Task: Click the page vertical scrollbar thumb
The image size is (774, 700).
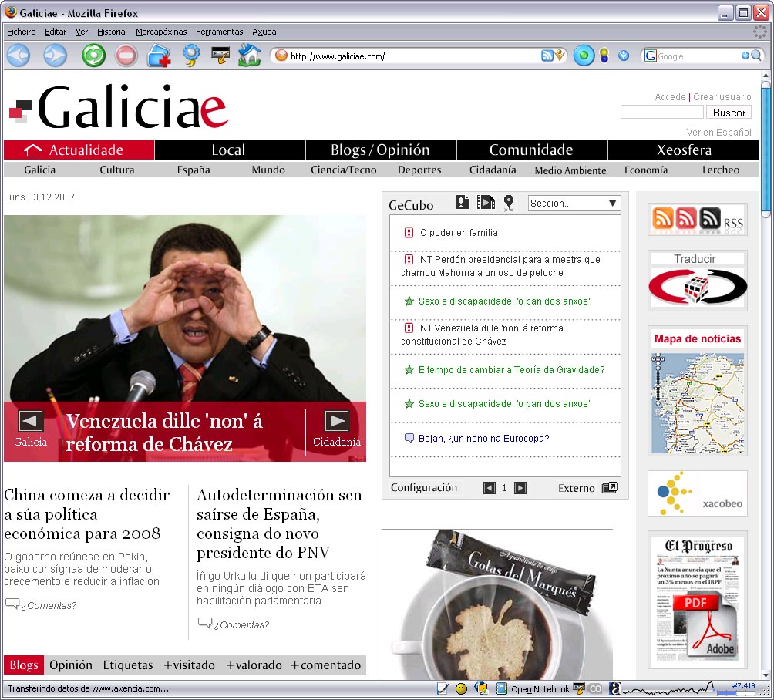Action: click(x=766, y=149)
